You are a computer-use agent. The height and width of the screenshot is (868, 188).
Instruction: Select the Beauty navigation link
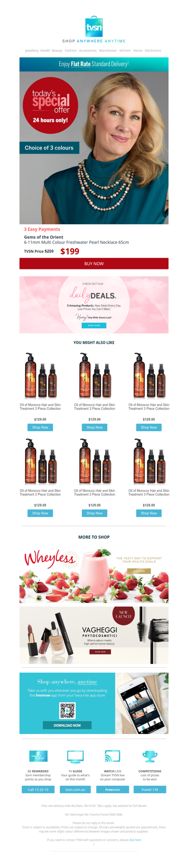57,50
